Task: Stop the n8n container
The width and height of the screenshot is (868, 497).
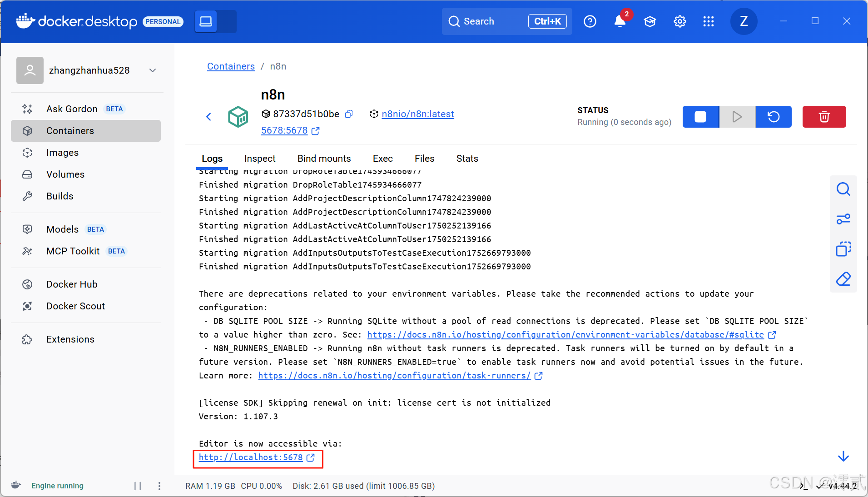Action: [700, 117]
